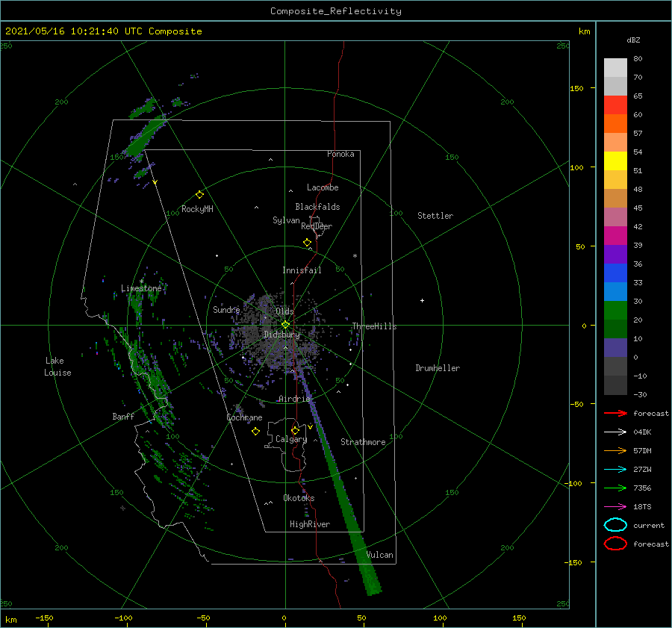Click the 'dBZ' legend heading

pyautogui.click(x=633, y=40)
